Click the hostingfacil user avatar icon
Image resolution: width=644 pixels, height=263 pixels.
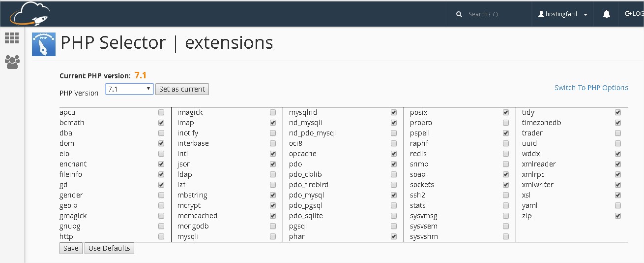click(x=541, y=14)
